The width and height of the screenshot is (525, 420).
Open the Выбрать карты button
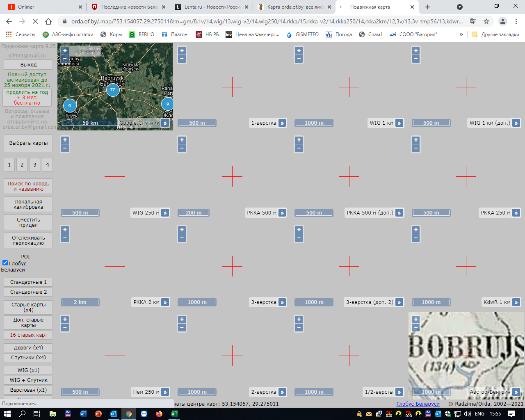point(28,143)
